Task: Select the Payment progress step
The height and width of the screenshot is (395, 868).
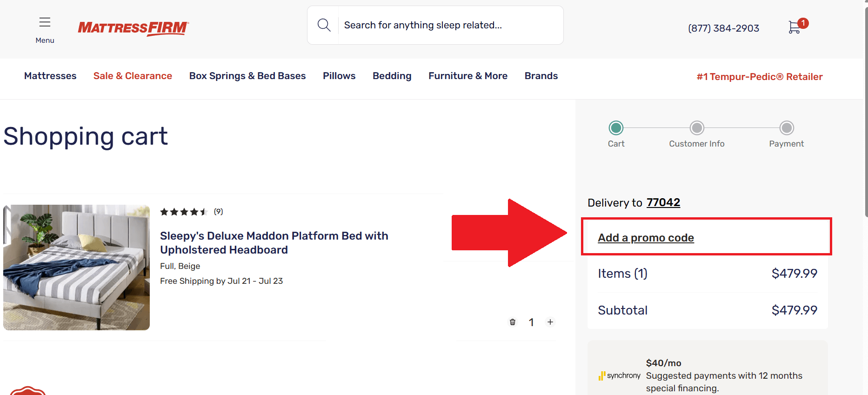Action: point(787,128)
